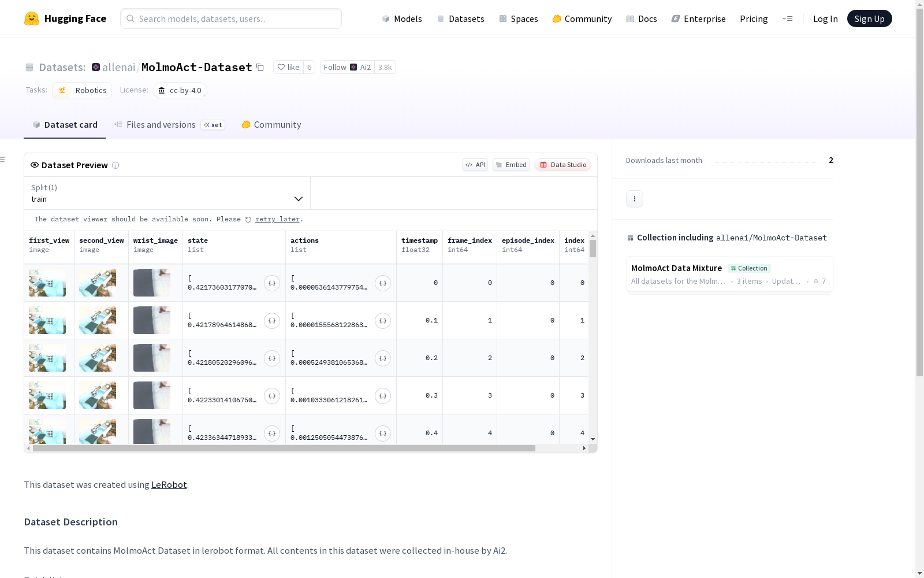Click the table's vertical scrollbar thumb
This screenshot has width=924, height=578.
pos(593,249)
